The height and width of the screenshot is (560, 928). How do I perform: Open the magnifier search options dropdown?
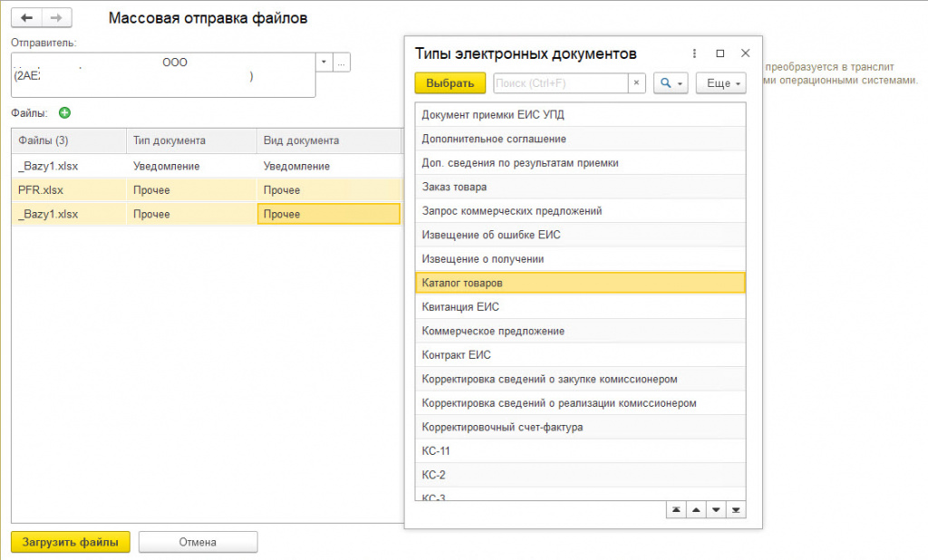click(672, 83)
